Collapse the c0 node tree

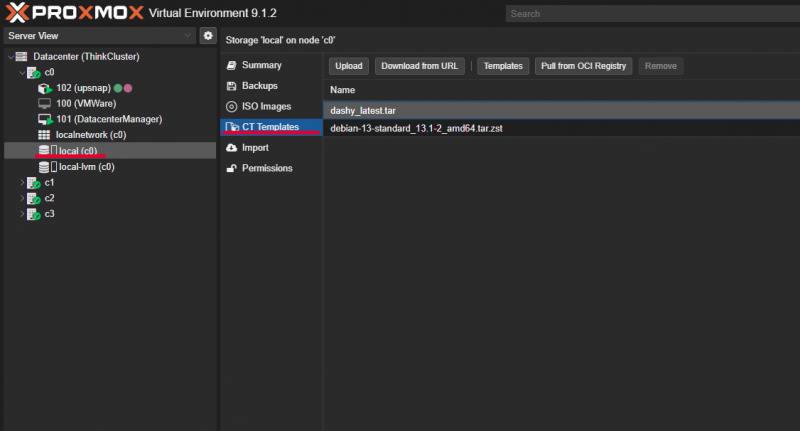pyautogui.click(x=23, y=73)
